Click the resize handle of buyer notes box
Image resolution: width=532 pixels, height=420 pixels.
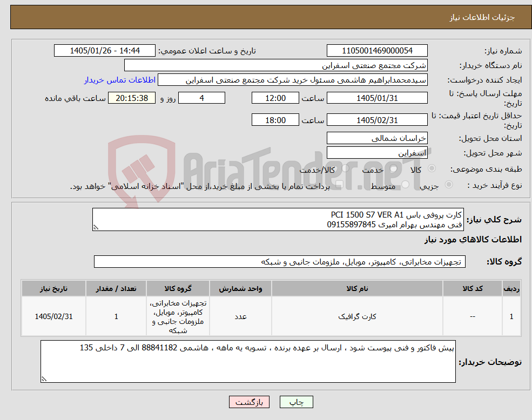pos(44,380)
